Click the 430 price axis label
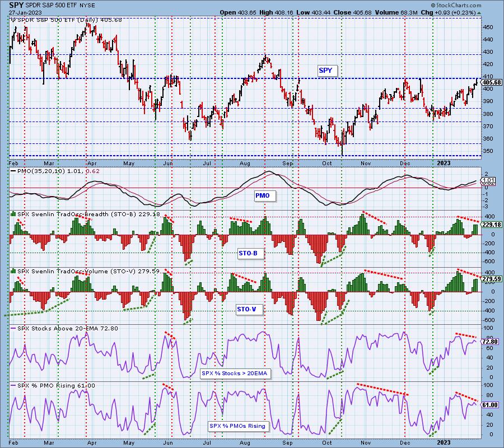The height and width of the screenshot is (448, 504). [x=488, y=52]
